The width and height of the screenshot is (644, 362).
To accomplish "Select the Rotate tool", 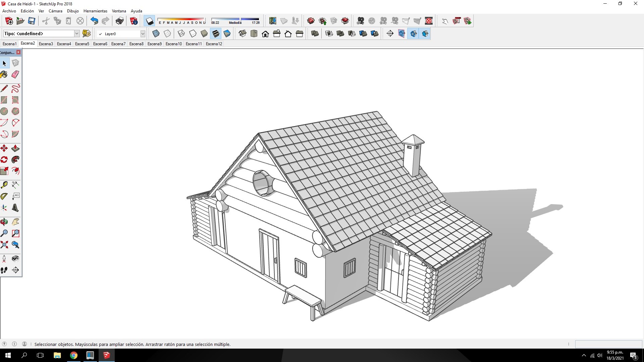I will (x=4, y=160).
